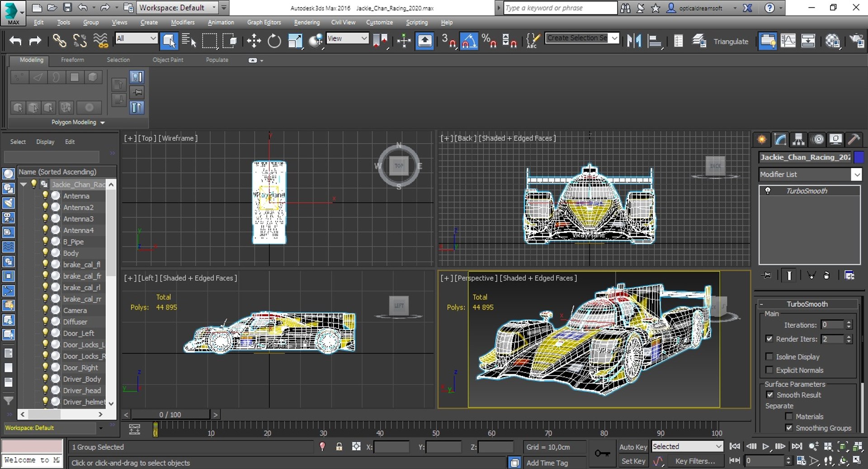Open the Scripting menu
This screenshot has width=868, height=469.
pyautogui.click(x=416, y=22)
